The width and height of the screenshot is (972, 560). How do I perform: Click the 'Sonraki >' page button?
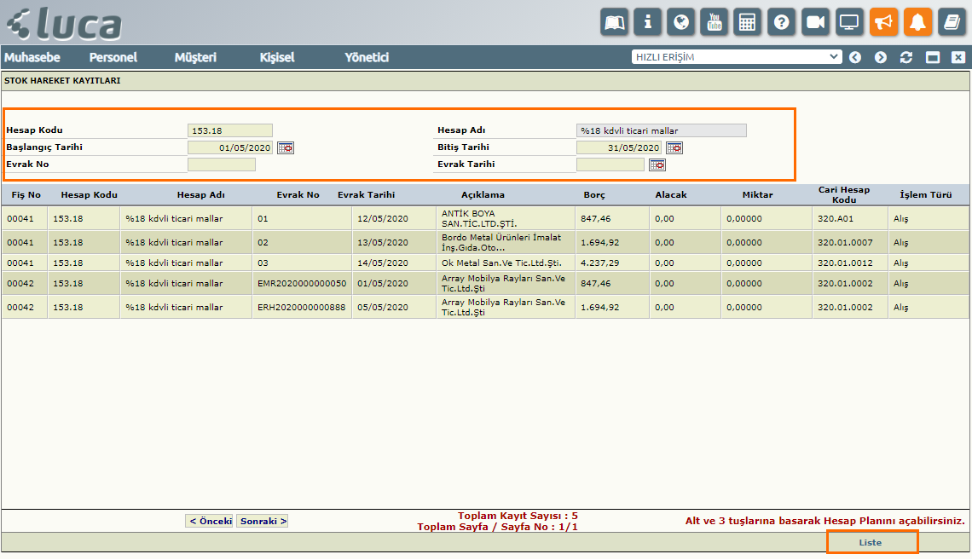pyautogui.click(x=263, y=522)
